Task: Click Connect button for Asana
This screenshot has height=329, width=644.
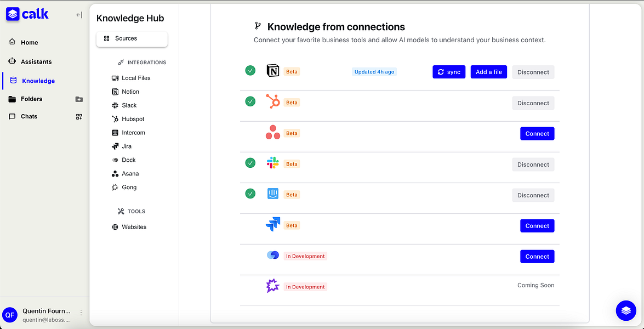Action: tap(537, 134)
